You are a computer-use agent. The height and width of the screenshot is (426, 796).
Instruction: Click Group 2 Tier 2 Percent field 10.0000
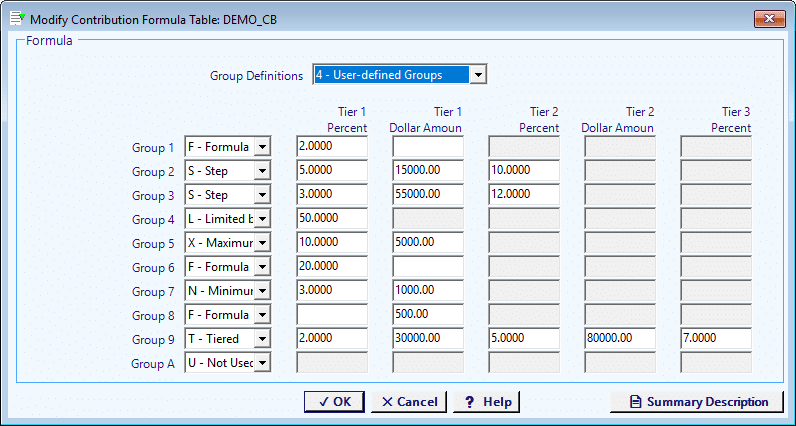[x=524, y=171]
